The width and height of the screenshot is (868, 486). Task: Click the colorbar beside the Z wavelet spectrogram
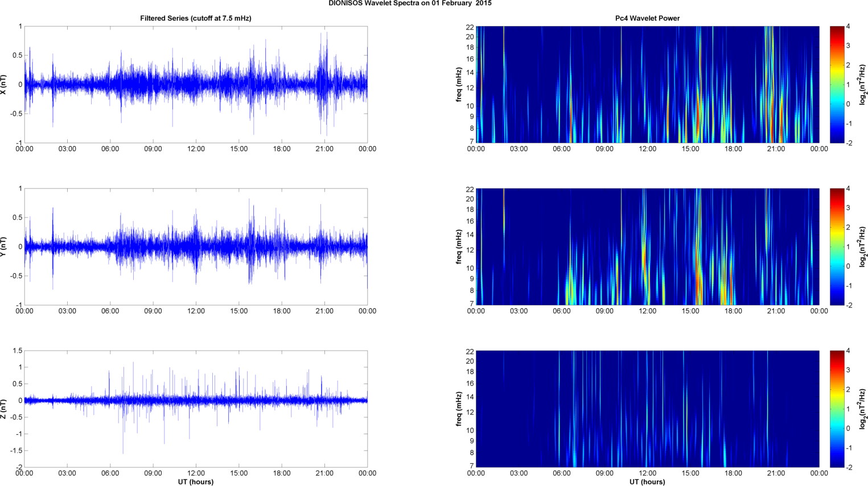[x=837, y=409]
